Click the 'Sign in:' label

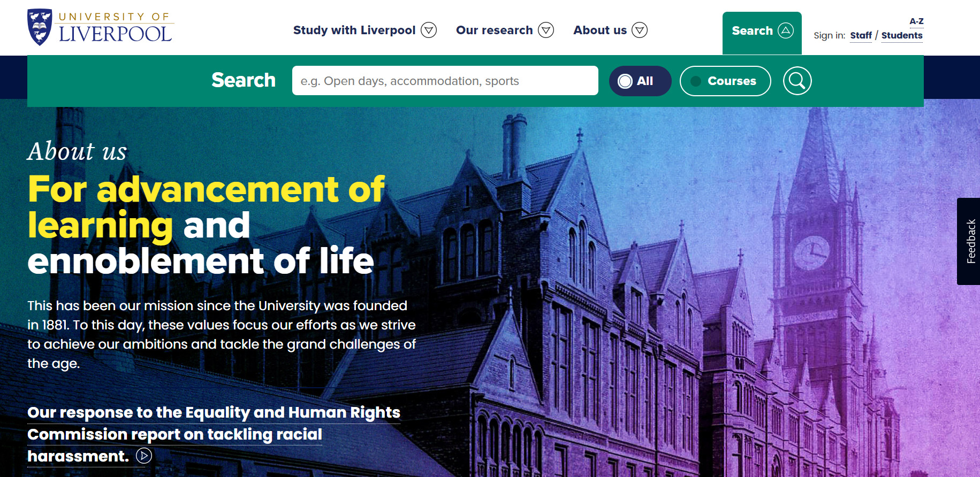point(829,35)
